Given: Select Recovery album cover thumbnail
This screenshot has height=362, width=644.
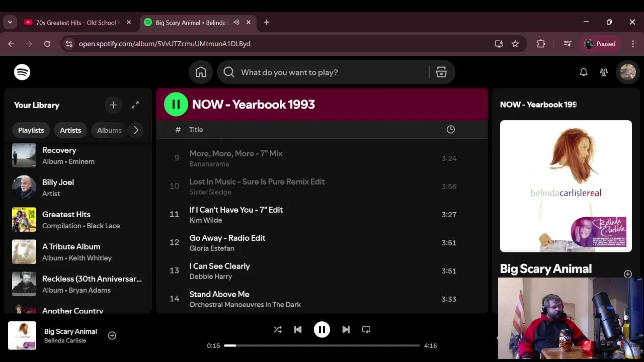Looking at the screenshot, I should 24,155.
